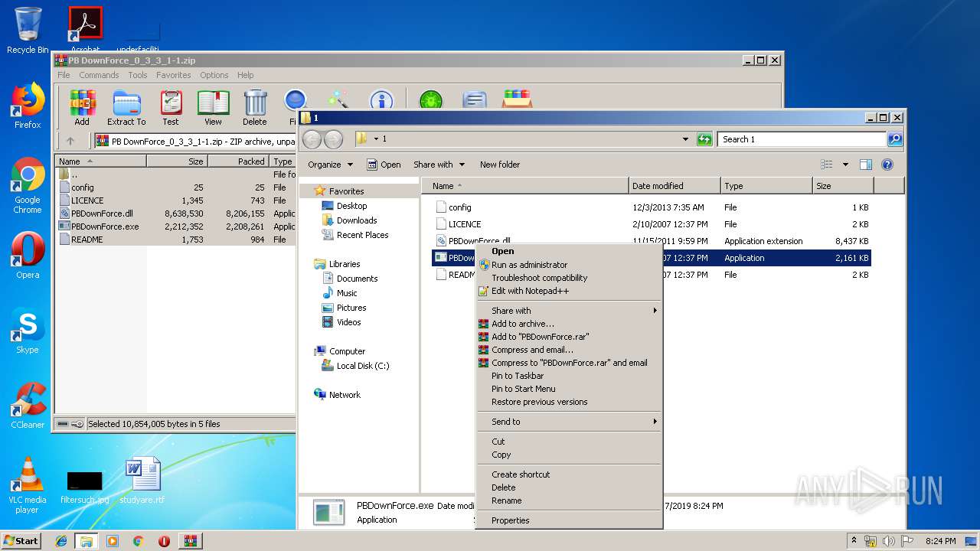Screen dimensions: 980x551
Task: Sort by the Packed column in WinRAR
Action: pos(239,161)
